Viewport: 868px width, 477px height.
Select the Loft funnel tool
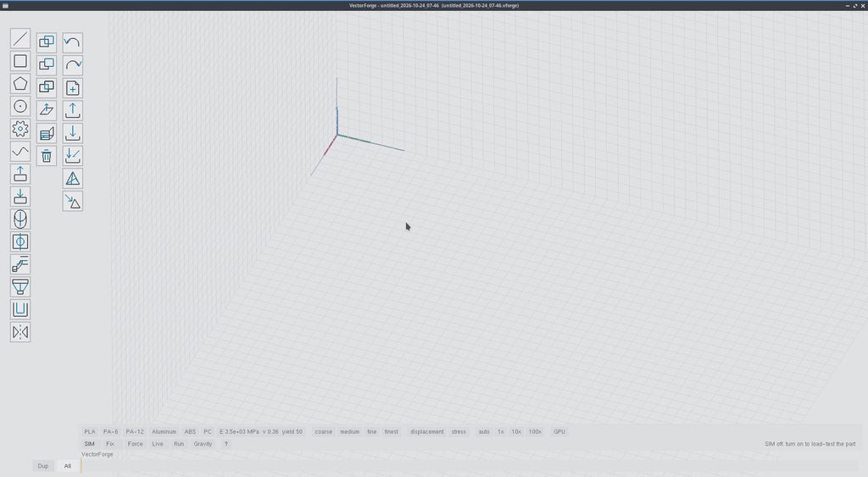point(20,287)
